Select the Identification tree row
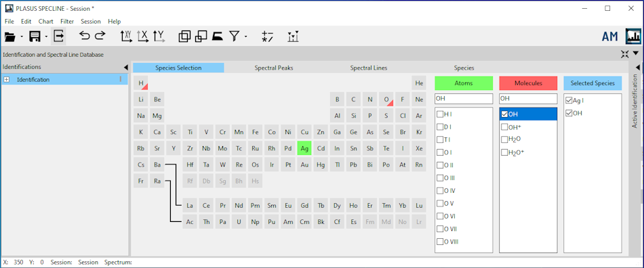 tap(64, 79)
